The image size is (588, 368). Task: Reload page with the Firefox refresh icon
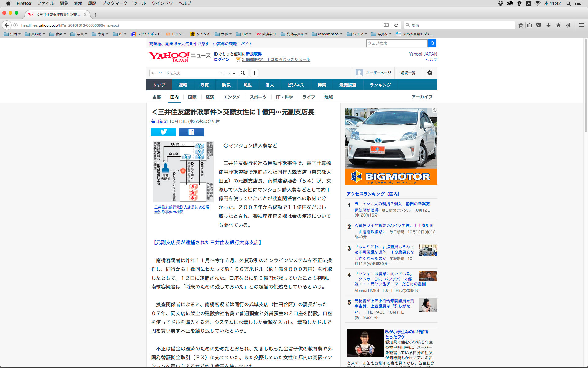396,25
